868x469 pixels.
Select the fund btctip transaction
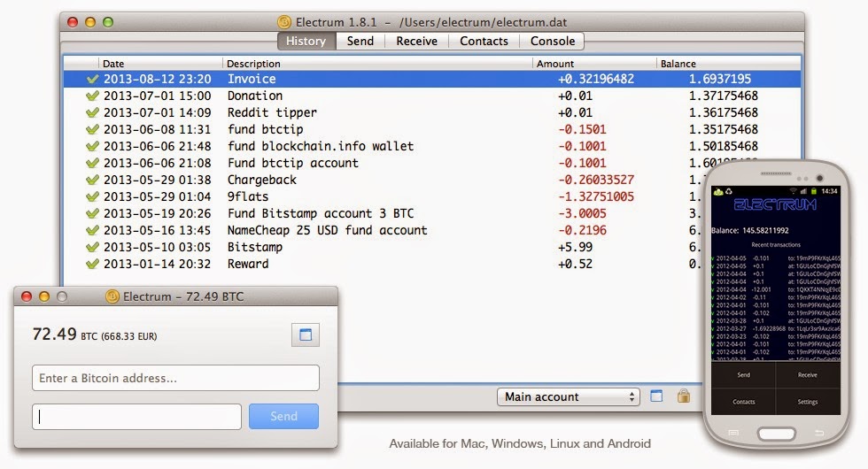(432, 129)
